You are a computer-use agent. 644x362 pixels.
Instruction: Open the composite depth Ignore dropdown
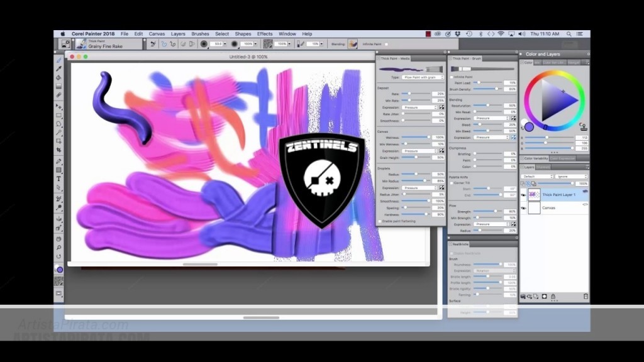tap(572, 177)
